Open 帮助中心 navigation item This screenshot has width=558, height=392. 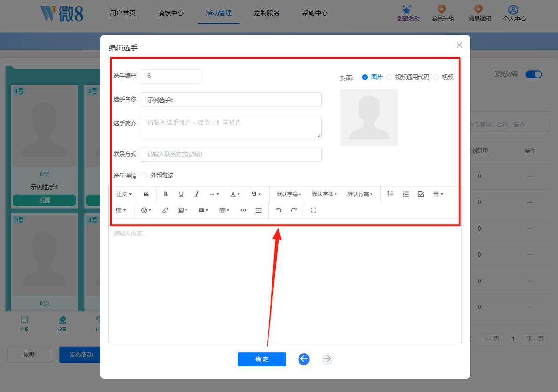pyautogui.click(x=315, y=13)
